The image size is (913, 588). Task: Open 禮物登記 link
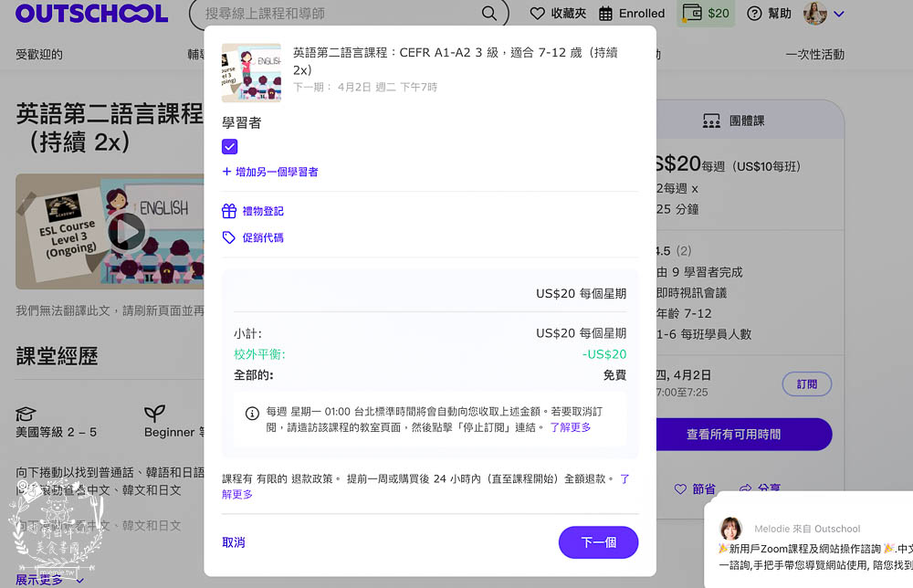[263, 211]
